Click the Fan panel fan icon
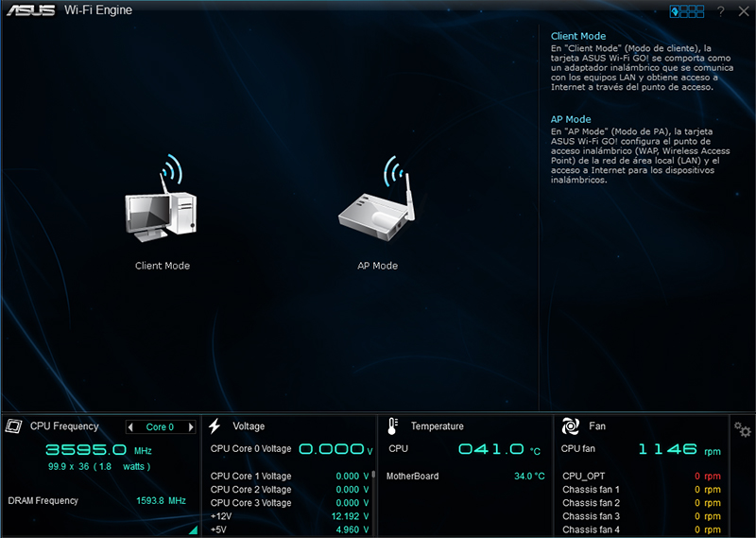The image size is (756, 538). [571, 426]
